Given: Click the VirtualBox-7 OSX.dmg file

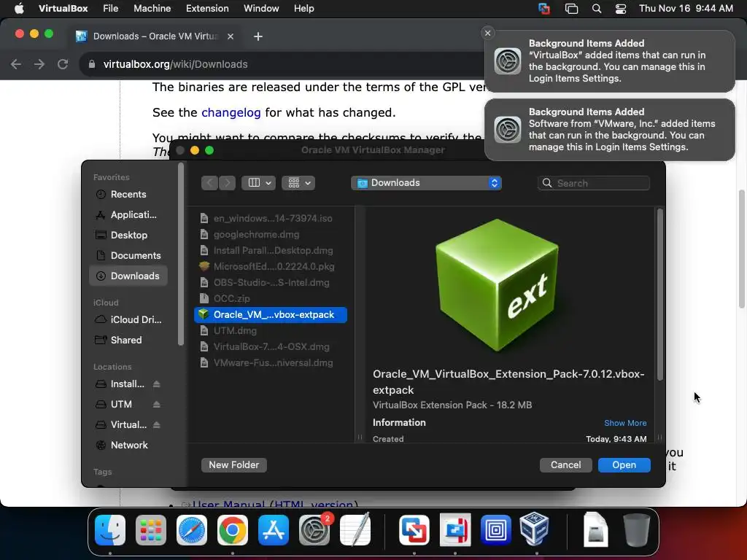Looking at the screenshot, I should tap(271, 346).
